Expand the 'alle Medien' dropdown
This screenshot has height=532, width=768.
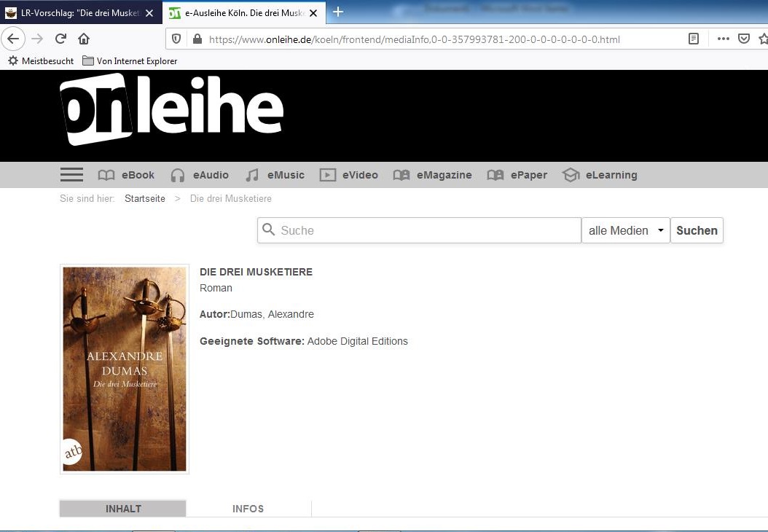point(626,230)
